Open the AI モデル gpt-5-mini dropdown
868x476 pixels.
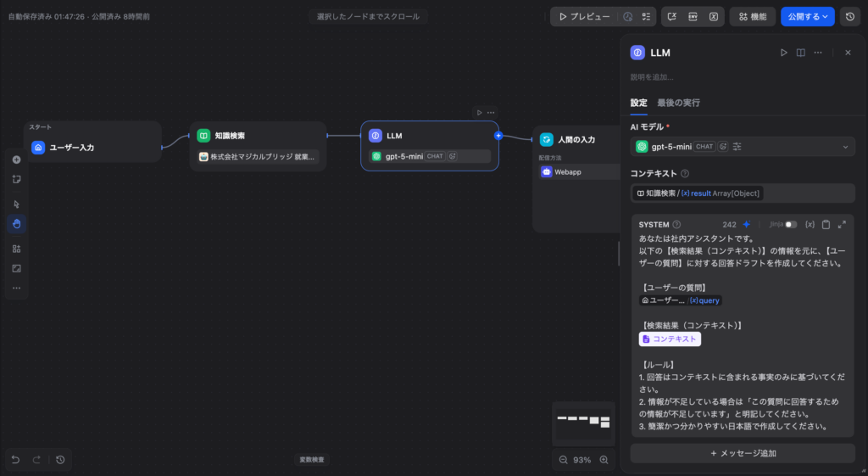tap(743, 147)
